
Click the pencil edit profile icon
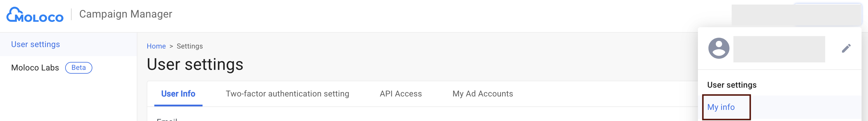(846, 49)
